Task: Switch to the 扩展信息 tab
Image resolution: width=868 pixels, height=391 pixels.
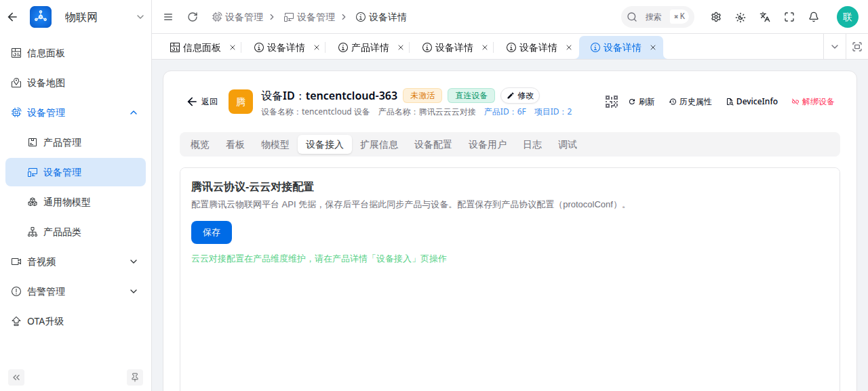Action: pyautogui.click(x=379, y=144)
